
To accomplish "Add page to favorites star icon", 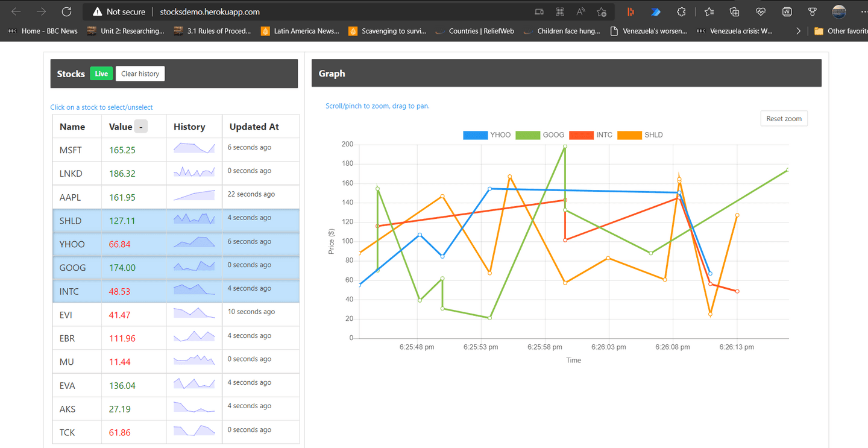I will click(x=602, y=11).
